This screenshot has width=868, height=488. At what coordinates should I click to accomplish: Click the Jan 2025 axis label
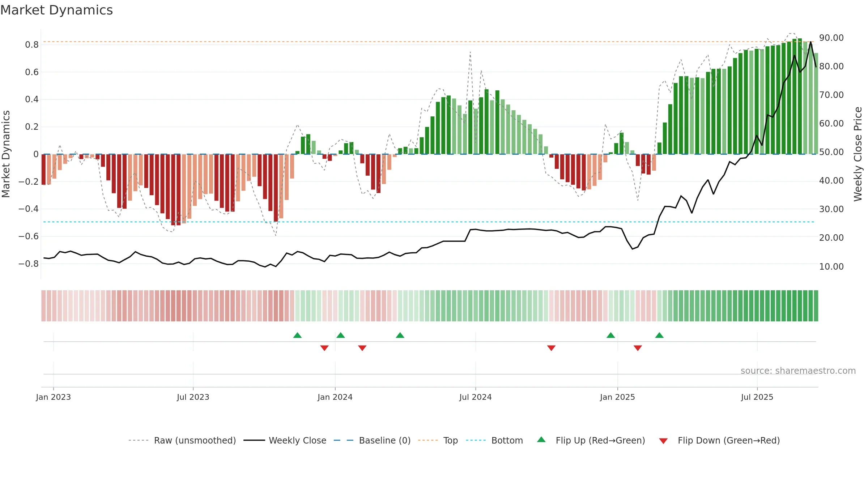(618, 397)
